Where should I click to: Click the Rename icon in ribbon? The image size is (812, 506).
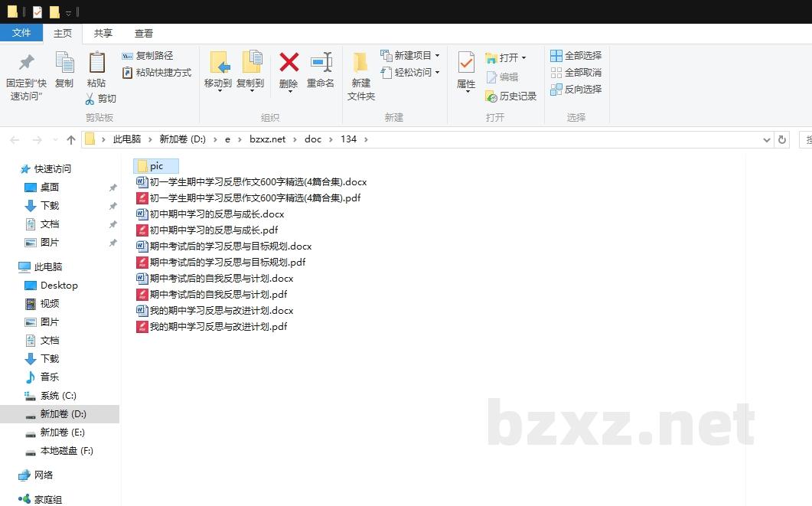pos(321,63)
